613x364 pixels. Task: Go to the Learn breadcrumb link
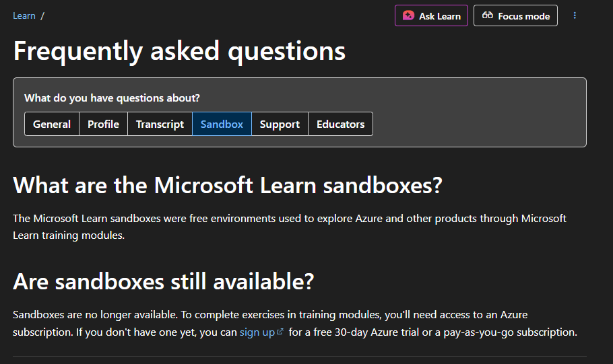[24, 15]
